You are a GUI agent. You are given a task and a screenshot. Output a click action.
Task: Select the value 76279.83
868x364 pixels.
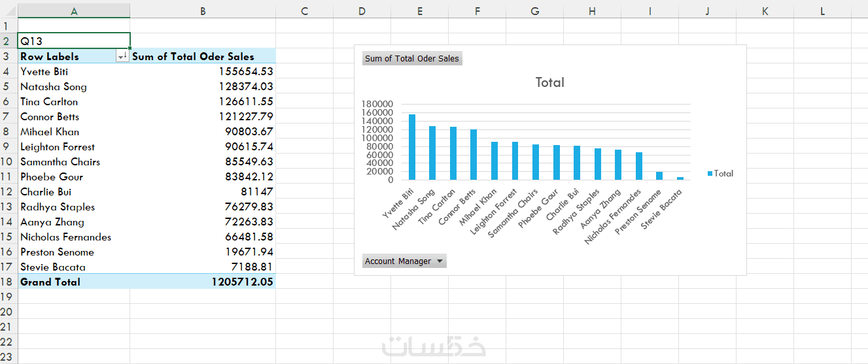(x=203, y=207)
